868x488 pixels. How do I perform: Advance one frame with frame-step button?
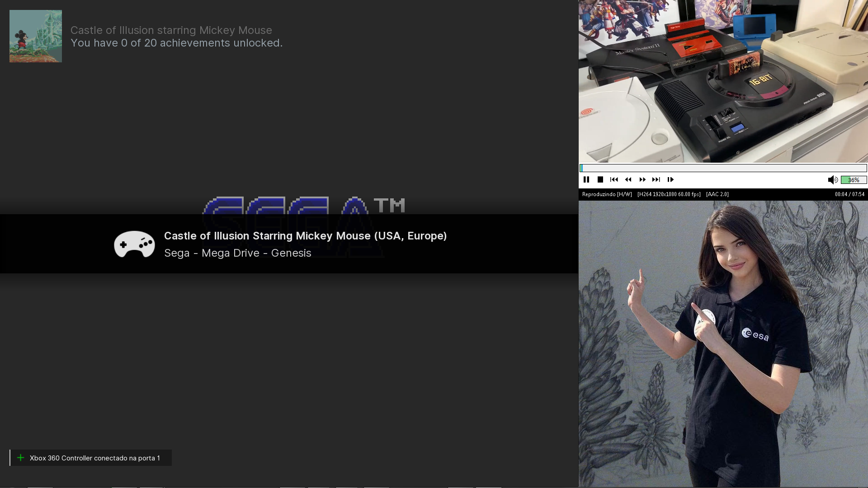coord(671,180)
